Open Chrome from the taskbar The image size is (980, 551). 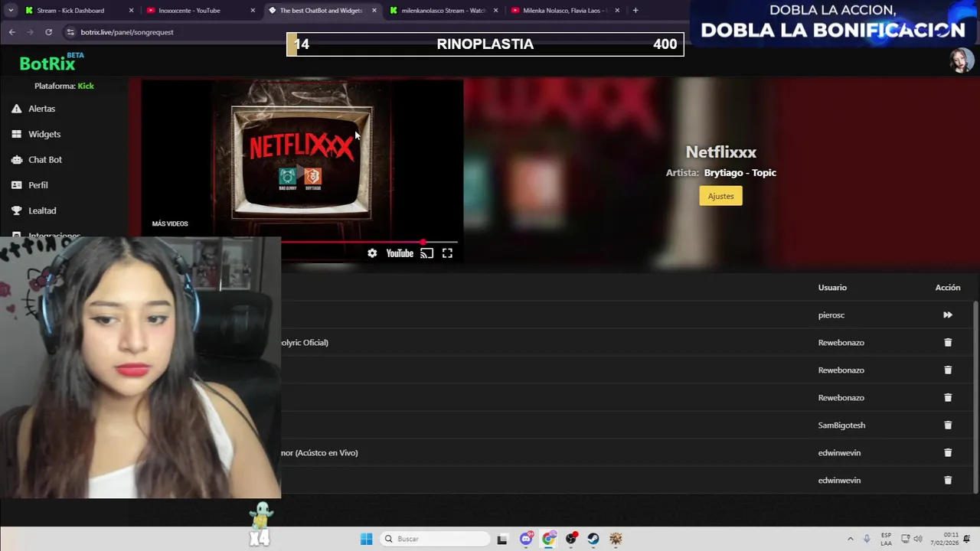coord(548,539)
